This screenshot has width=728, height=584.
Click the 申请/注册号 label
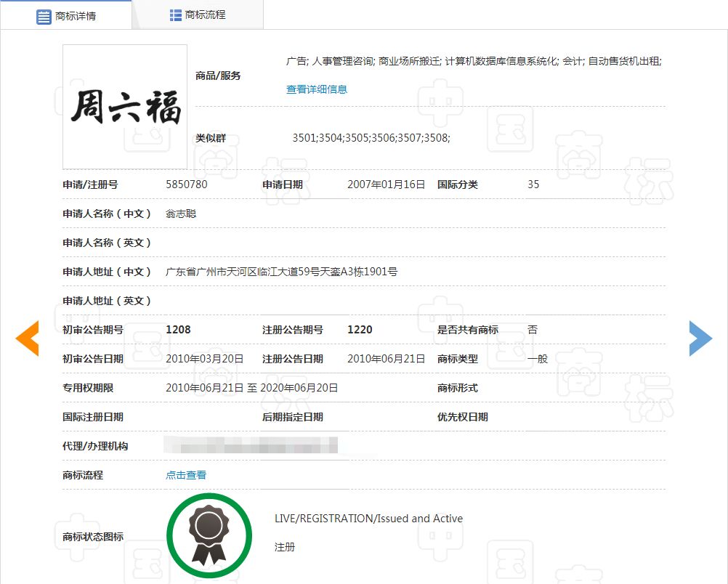[x=90, y=184]
